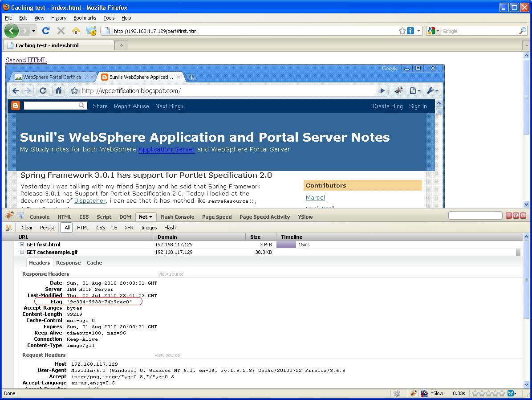Click the YSlow speedometer icon in status bar
This screenshot has width=532, height=400.
[424, 393]
